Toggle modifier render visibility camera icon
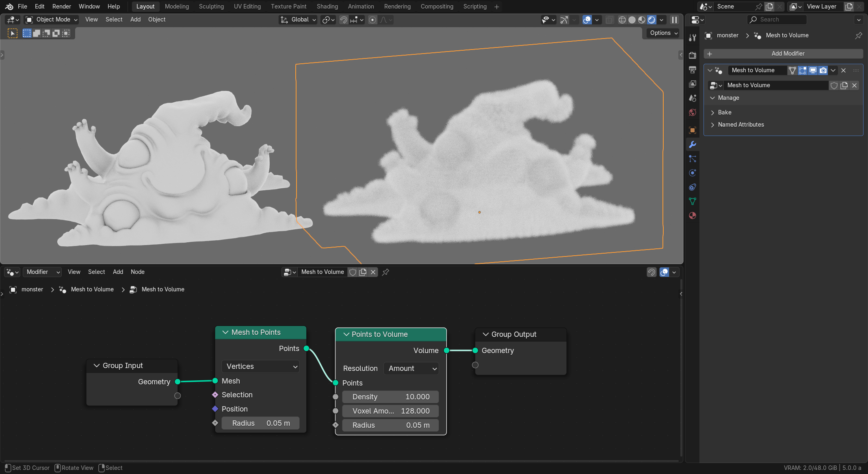Viewport: 868px width, 474px height. pos(823,71)
